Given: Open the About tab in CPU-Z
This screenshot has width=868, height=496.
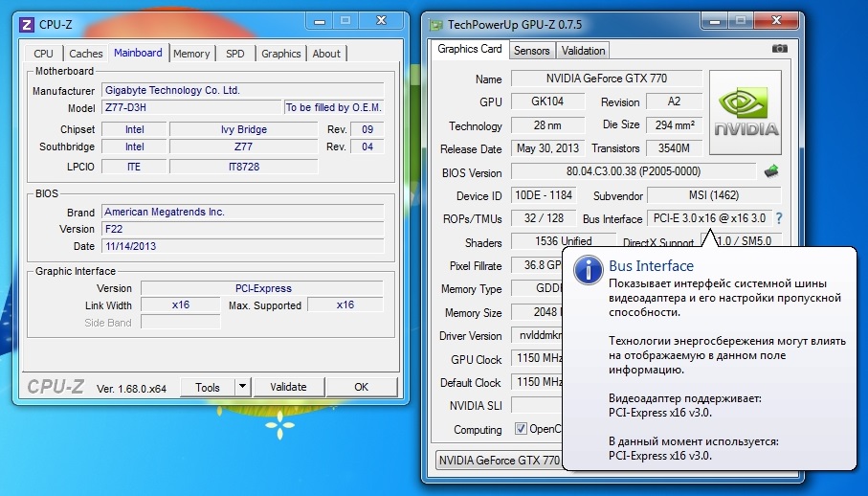Looking at the screenshot, I should tap(326, 54).
